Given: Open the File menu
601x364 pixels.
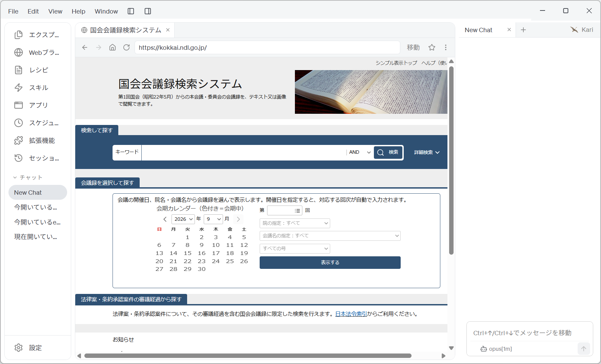Looking at the screenshot, I should [x=13, y=11].
